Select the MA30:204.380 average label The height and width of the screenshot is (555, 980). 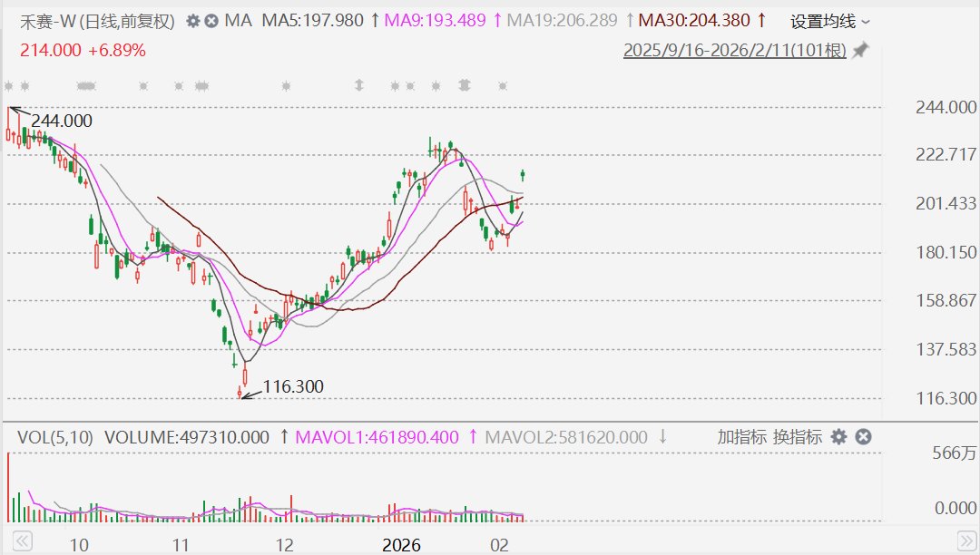[x=694, y=21]
